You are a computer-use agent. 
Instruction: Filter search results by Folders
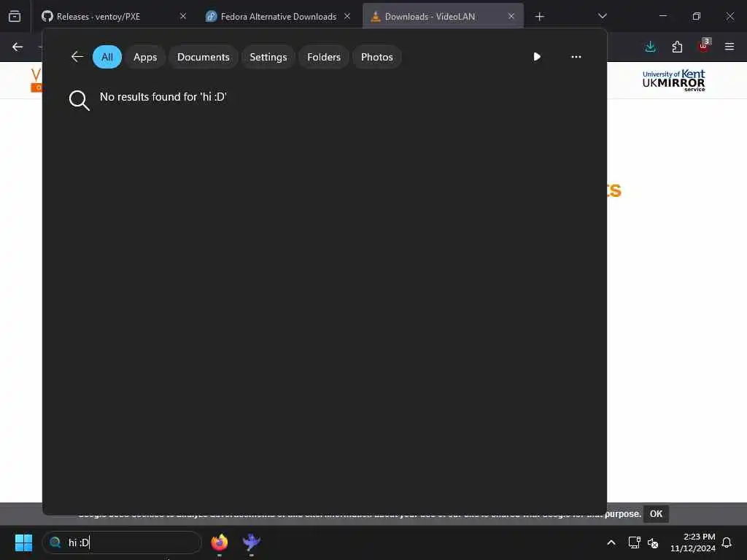324,57
